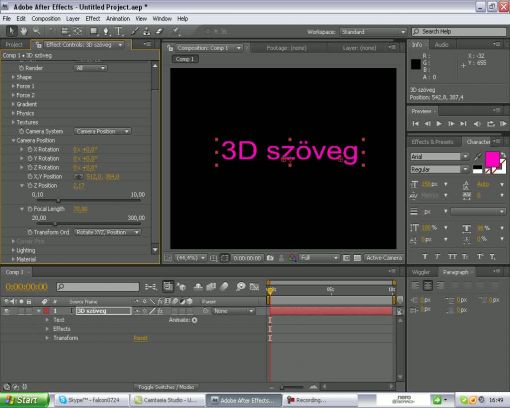
Task: Play the preview
Action: coord(439,124)
